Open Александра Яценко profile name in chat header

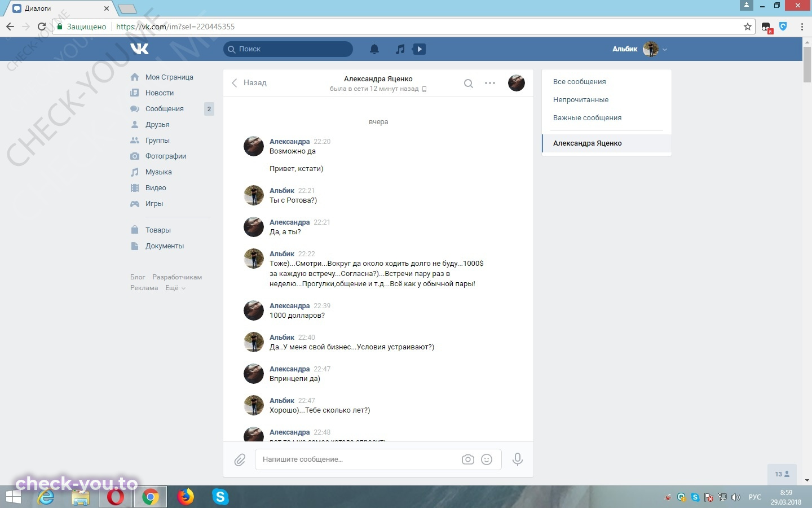click(x=378, y=79)
